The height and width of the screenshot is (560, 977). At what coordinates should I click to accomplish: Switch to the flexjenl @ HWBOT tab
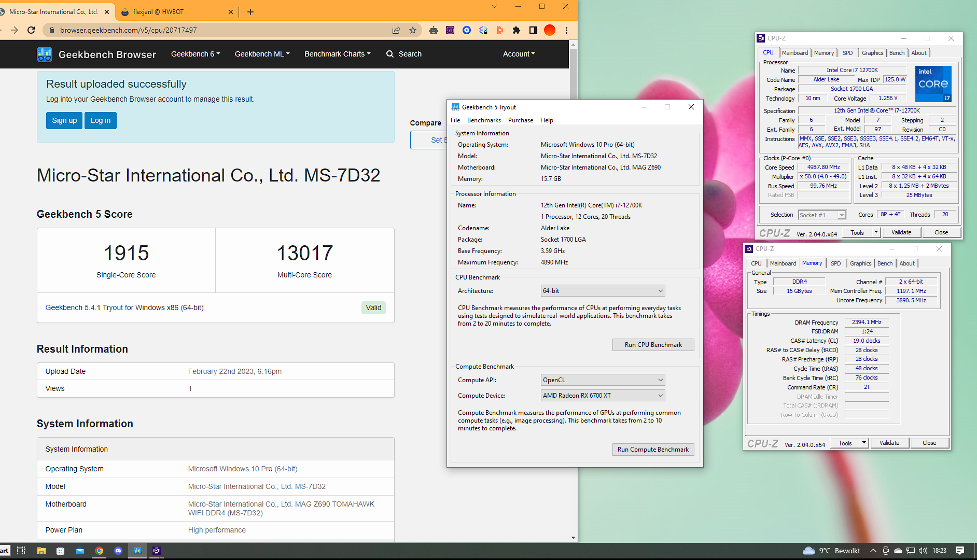pyautogui.click(x=176, y=11)
